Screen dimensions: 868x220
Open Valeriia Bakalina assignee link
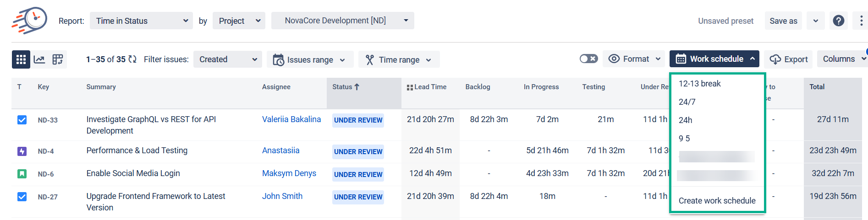pyautogui.click(x=291, y=119)
